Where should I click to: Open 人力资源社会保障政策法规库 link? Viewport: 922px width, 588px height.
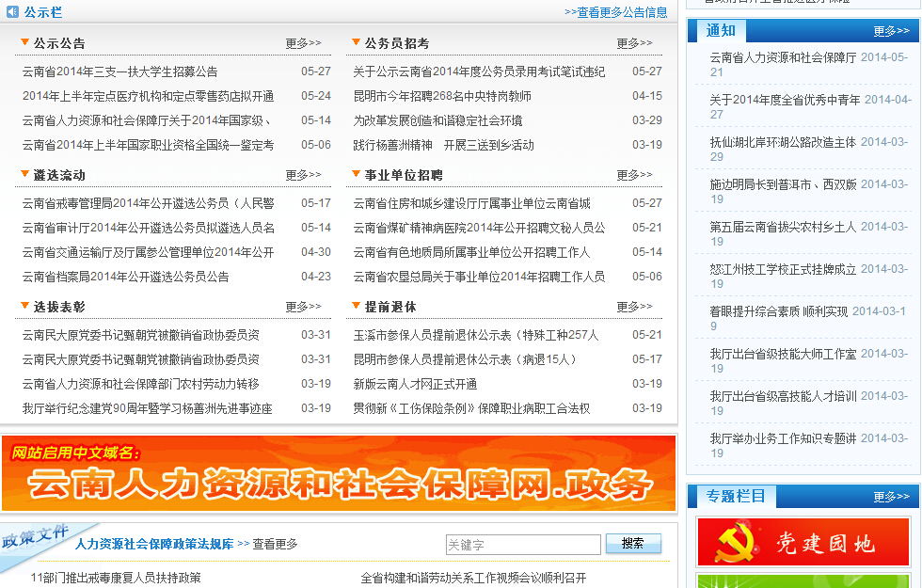(x=154, y=544)
